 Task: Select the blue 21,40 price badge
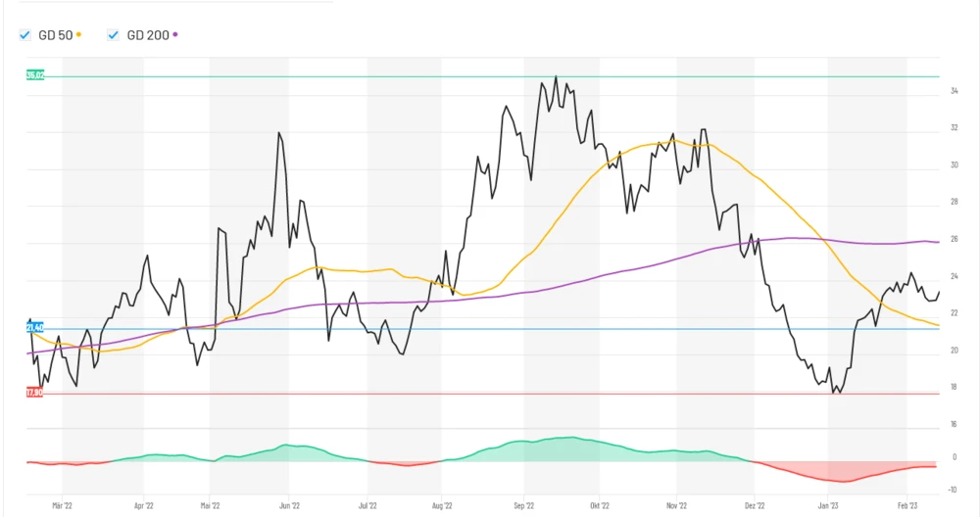click(35, 327)
